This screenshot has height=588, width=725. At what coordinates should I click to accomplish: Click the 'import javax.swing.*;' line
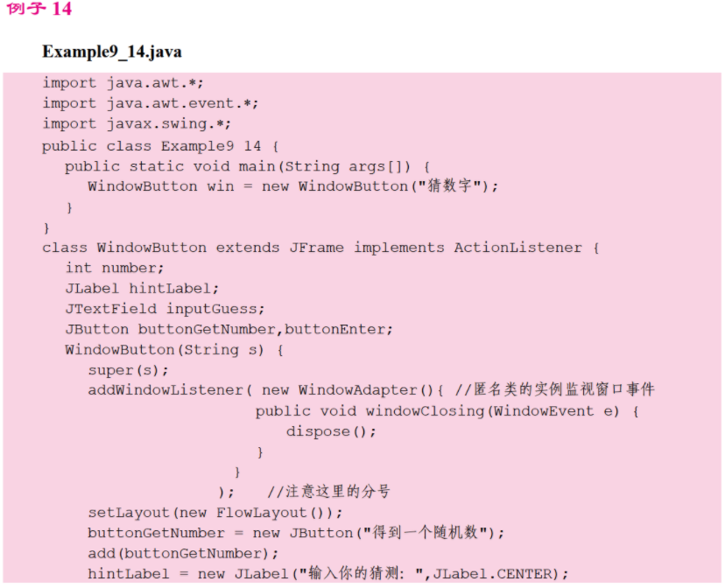click(x=137, y=124)
